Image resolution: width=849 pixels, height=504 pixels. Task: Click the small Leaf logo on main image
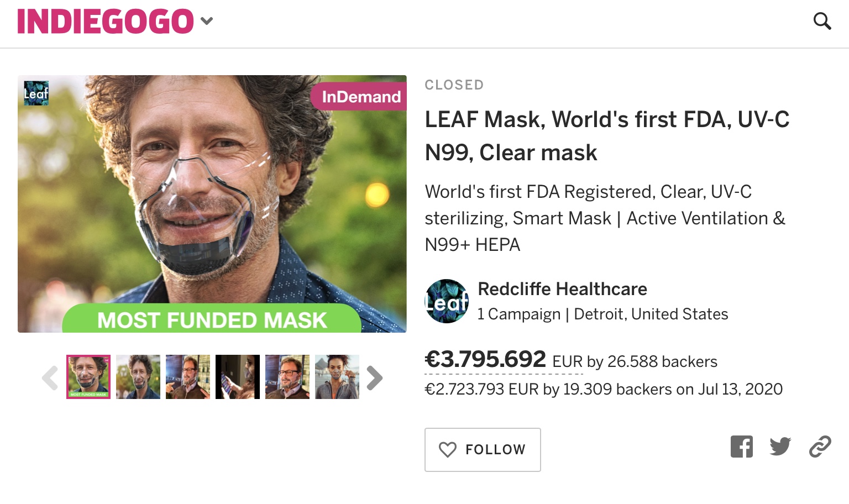point(36,93)
